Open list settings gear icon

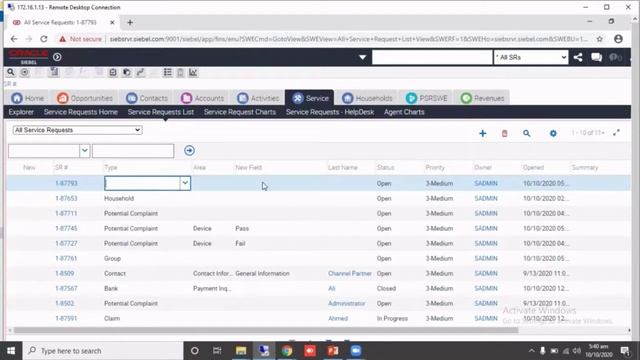click(x=553, y=133)
